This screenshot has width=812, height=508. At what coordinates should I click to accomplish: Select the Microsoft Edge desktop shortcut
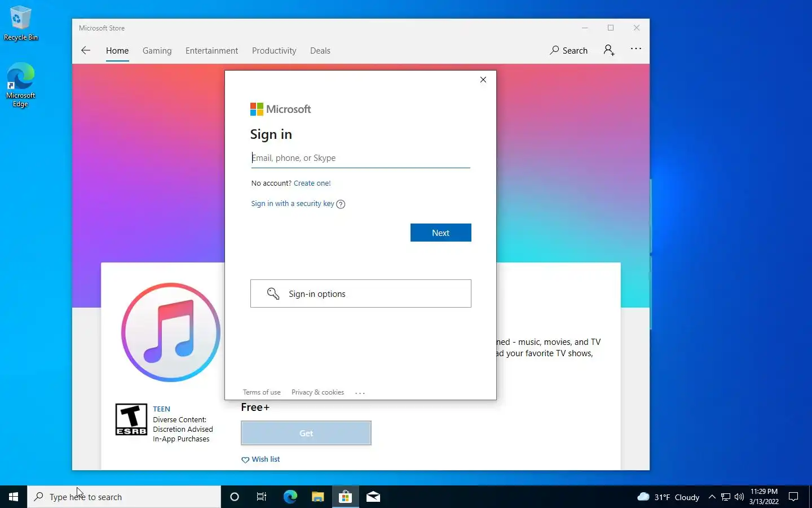21,85
